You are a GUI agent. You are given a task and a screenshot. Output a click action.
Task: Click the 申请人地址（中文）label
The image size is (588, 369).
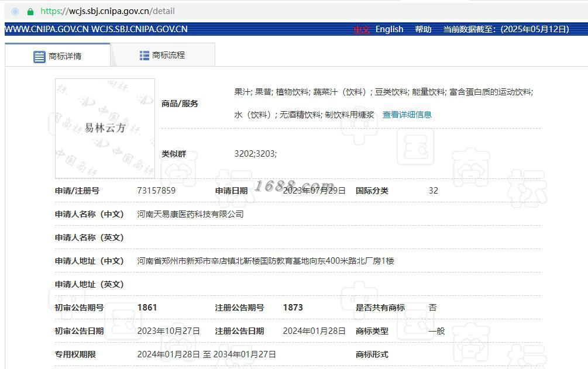[x=90, y=261]
